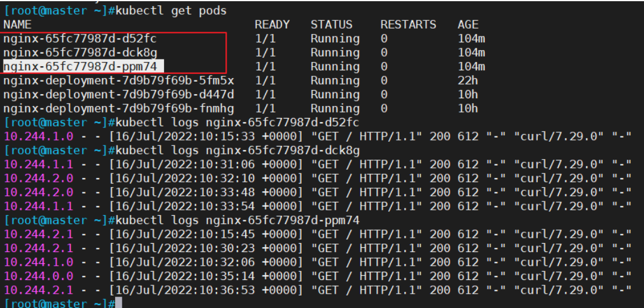The image size is (644, 308).
Task: Click the 104m age of pod nginx-65fc77987d-d52fc
Action: point(471,39)
